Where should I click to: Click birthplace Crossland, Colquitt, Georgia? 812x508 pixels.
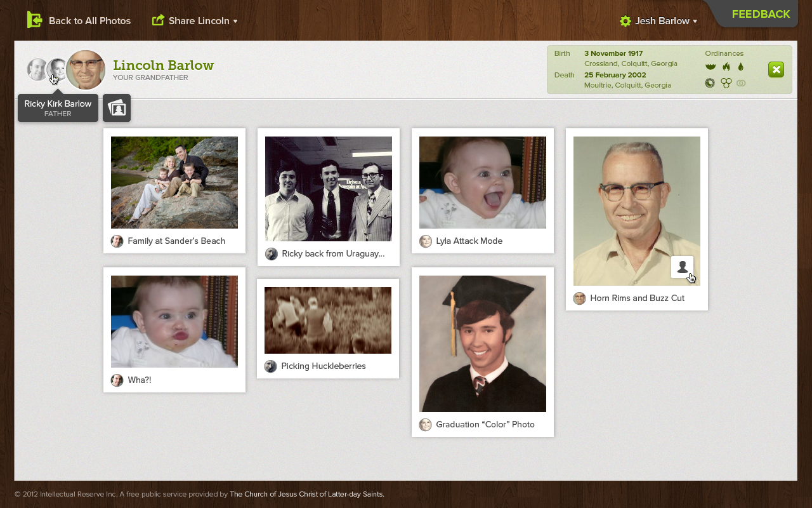pos(631,63)
